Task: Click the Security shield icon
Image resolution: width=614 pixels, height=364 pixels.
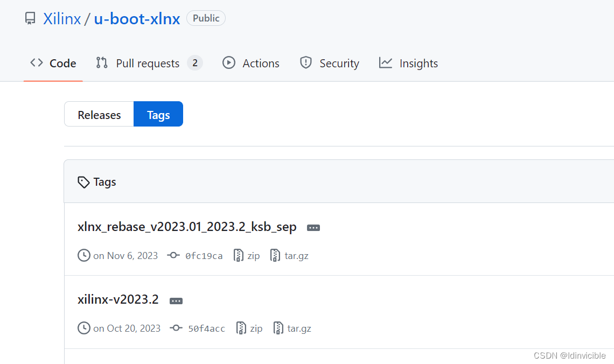Action: tap(306, 62)
